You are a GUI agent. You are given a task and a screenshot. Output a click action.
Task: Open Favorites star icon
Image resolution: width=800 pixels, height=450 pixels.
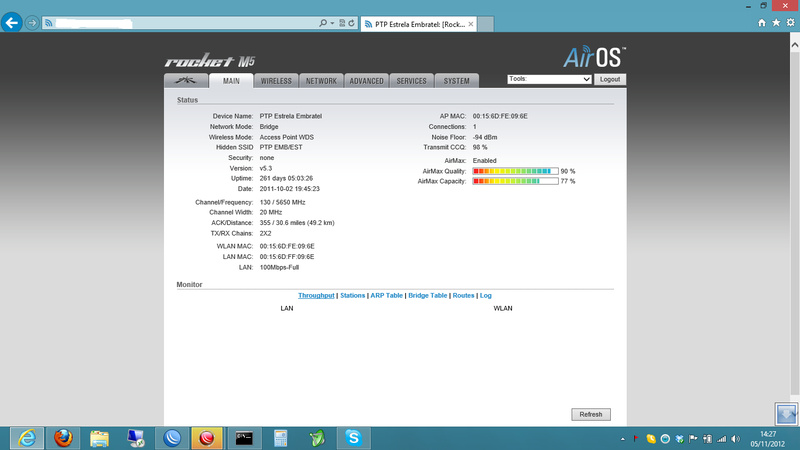(776, 22)
